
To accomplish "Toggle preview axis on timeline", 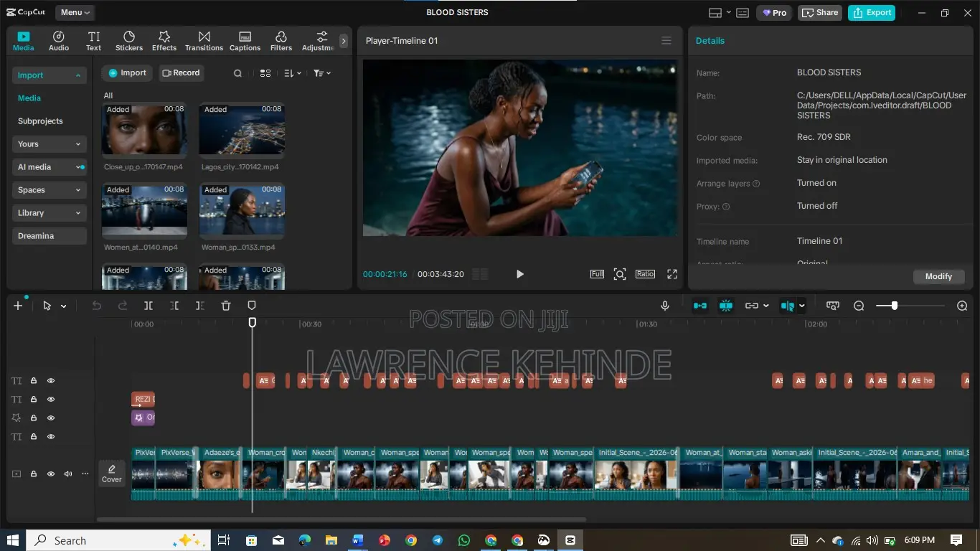I will (x=788, y=306).
